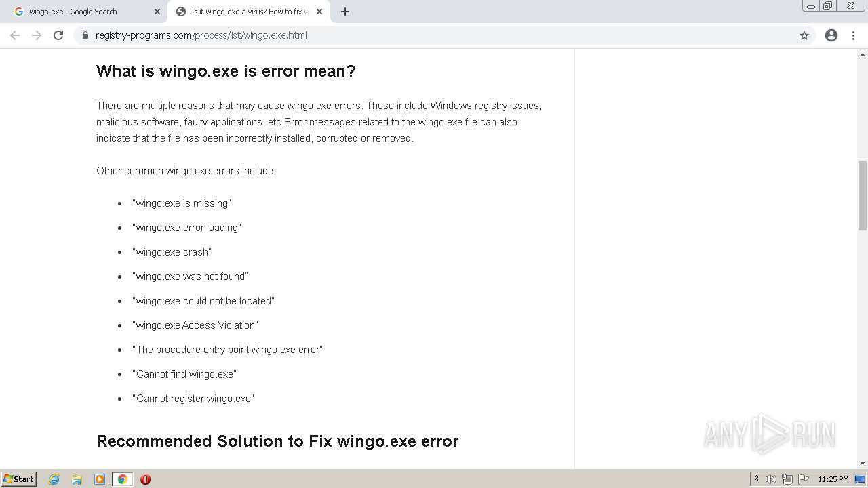Open the network tray icon
The image size is (868, 488).
pyautogui.click(x=787, y=479)
